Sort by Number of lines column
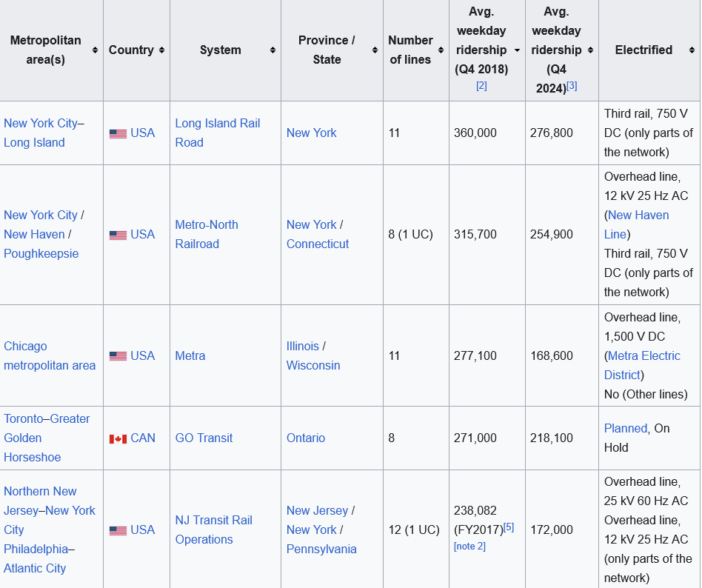Viewport: 702px width, 588px height. tap(441, 50)
